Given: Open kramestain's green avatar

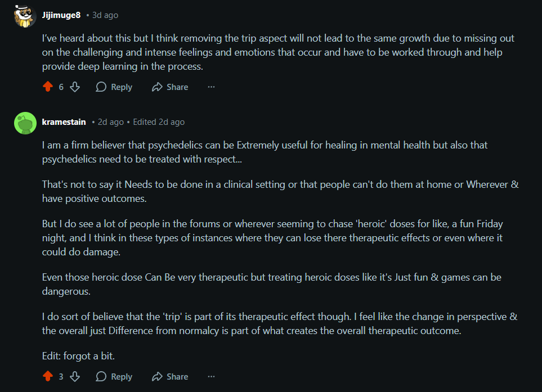Looking at the screenshot, I should [25, 123].
